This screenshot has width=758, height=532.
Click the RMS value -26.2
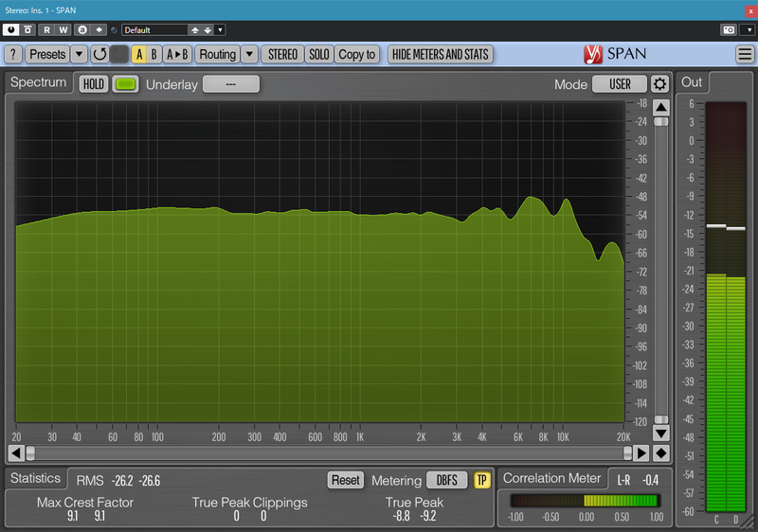pos(122,481)
